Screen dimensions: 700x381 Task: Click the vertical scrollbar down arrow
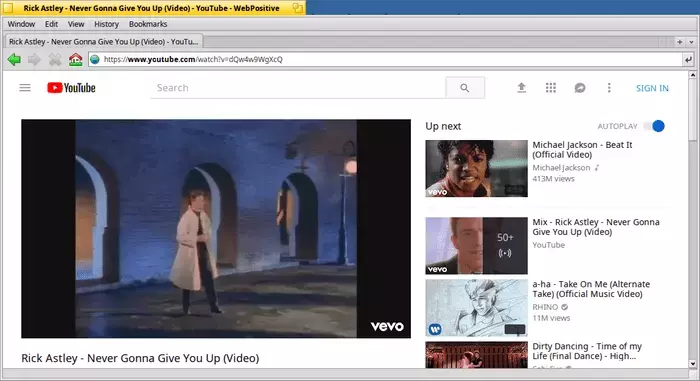[x=692, y=364]
